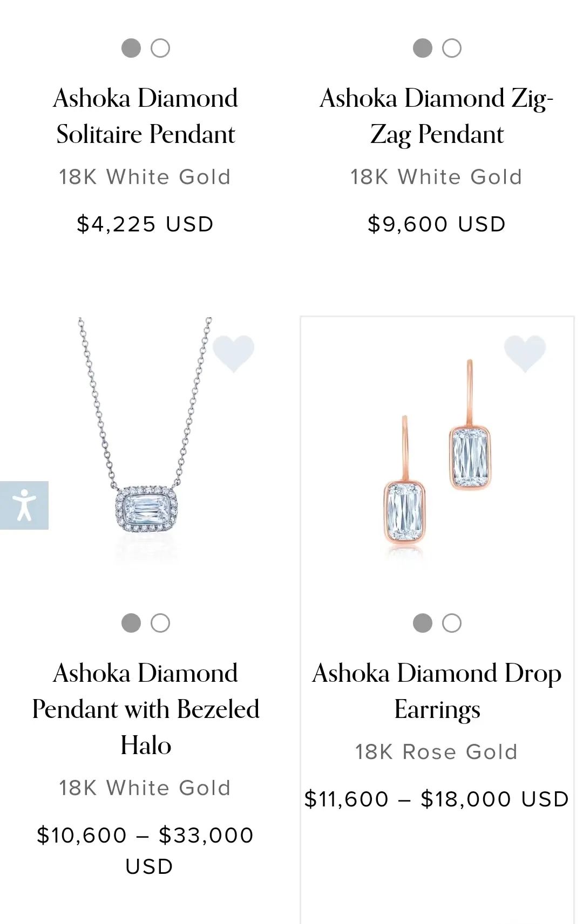Open Ashoka Diamond Drop Earrings title link

(x=437, y=691)
